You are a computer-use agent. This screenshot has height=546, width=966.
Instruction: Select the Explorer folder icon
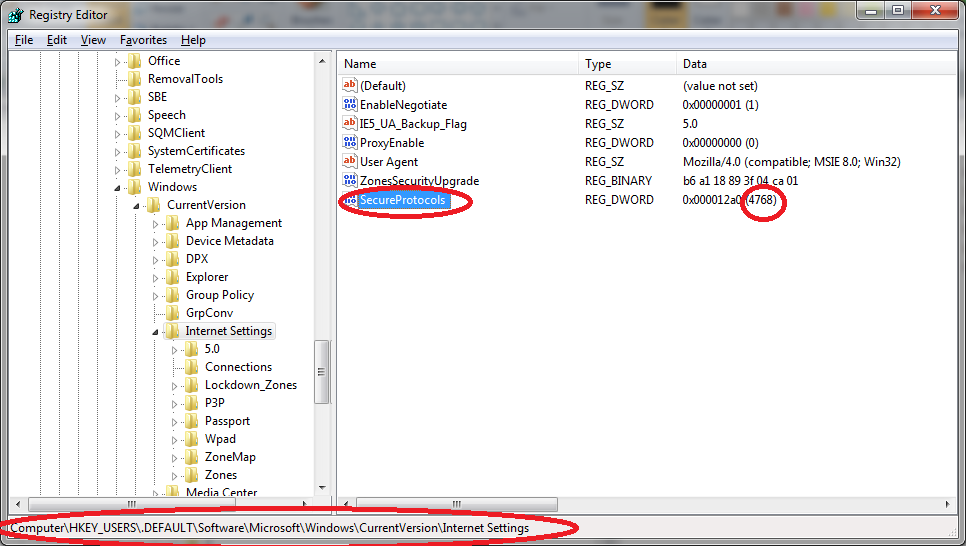(x=172, y=277)
